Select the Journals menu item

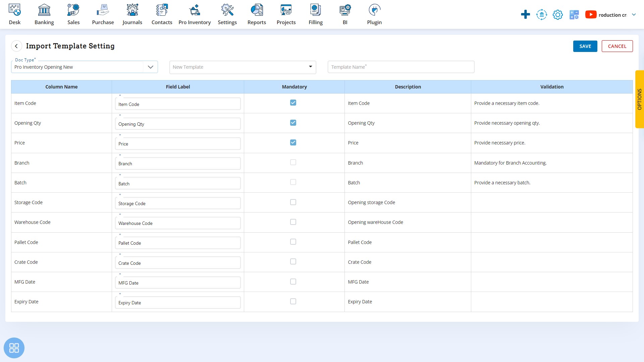coord(132,14)
